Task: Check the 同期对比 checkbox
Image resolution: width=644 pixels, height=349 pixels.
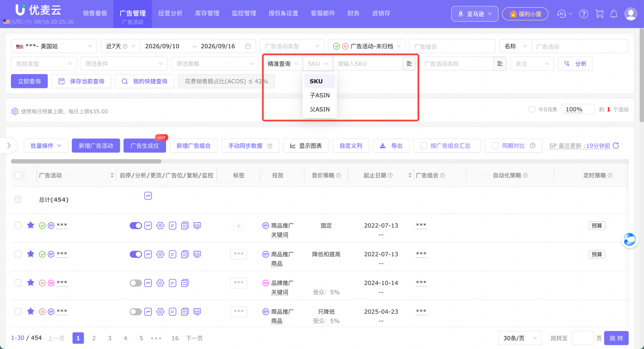Action: click(x=495, y=146)
